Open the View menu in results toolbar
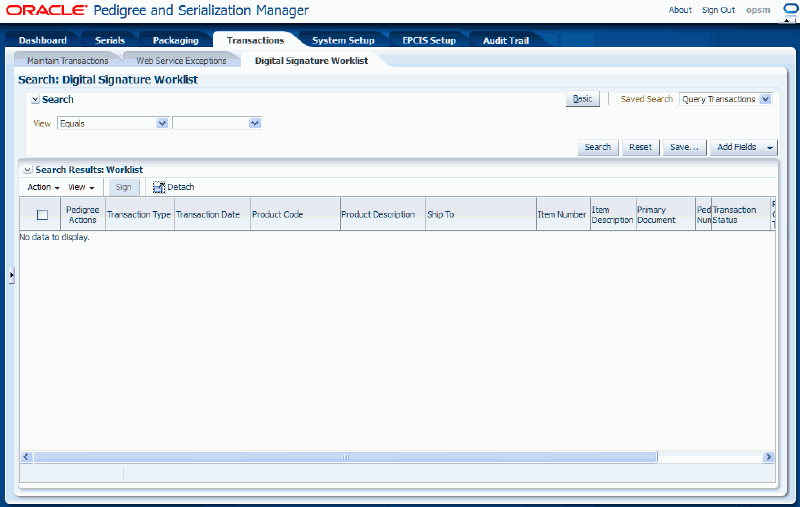The image size is (800, 507). (81, 187)
